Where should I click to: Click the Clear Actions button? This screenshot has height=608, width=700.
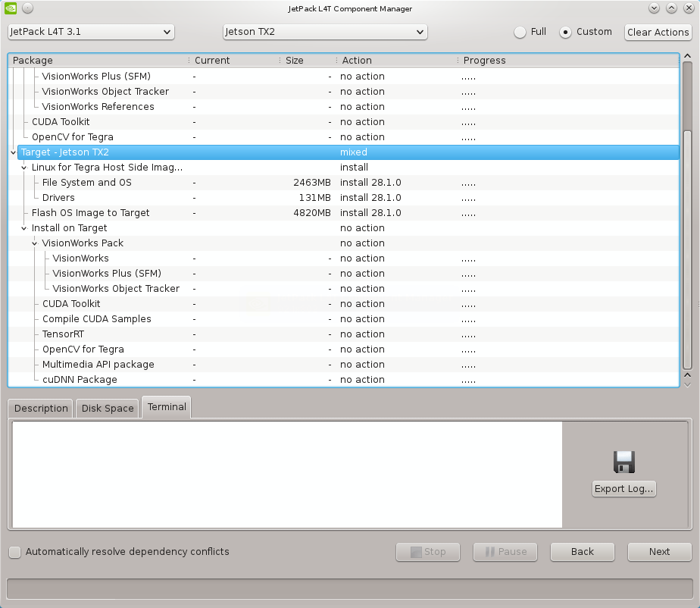(x=658, y=32)
